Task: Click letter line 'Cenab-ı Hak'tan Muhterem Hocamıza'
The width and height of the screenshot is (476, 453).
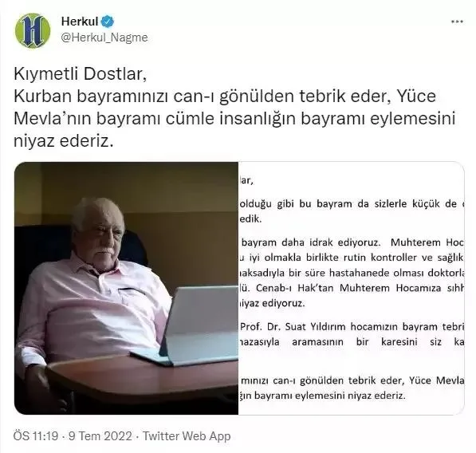Action: 352,288
